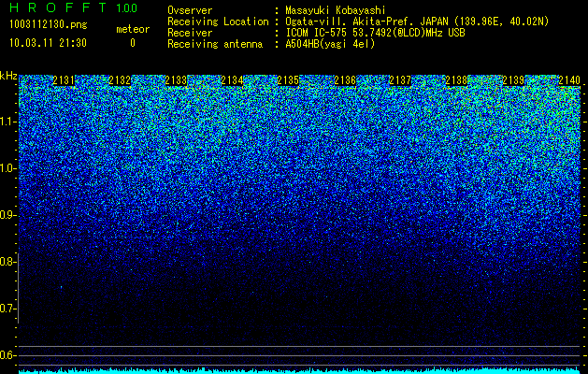
Task: Click the 0.7 kHz axis tick label
Action: (x=7, y=309)
